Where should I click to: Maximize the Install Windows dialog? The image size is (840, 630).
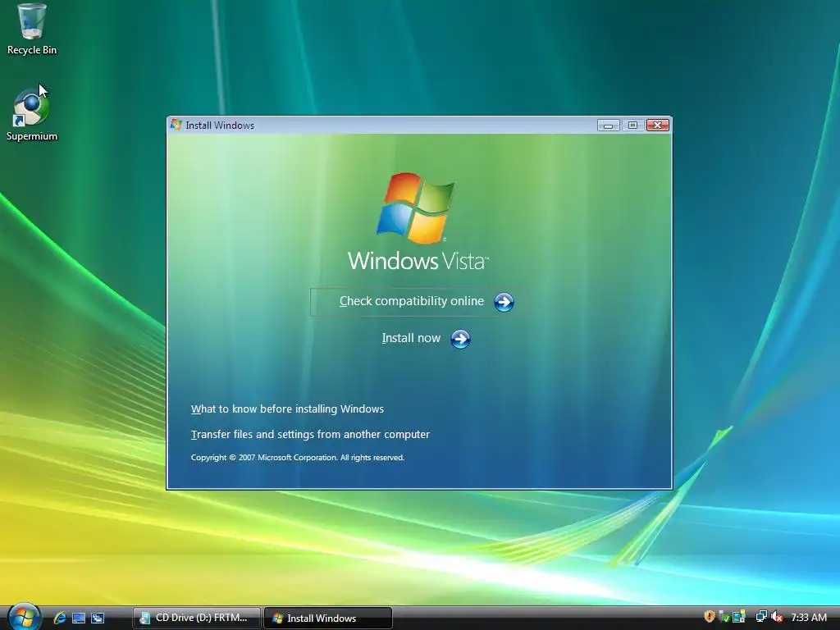click(632, 126)
